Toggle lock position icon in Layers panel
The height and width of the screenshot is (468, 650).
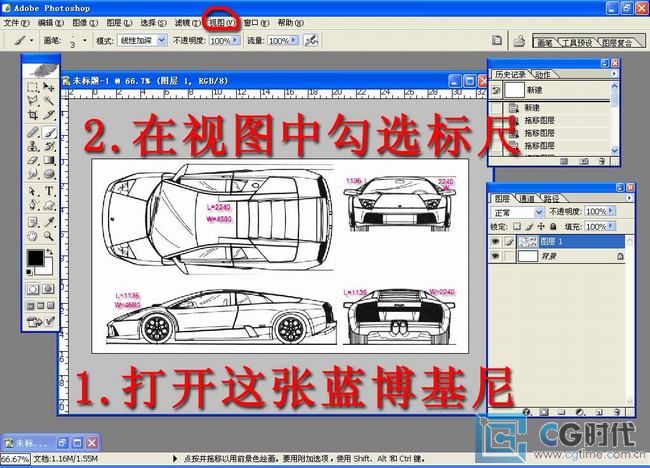(541, 226)
